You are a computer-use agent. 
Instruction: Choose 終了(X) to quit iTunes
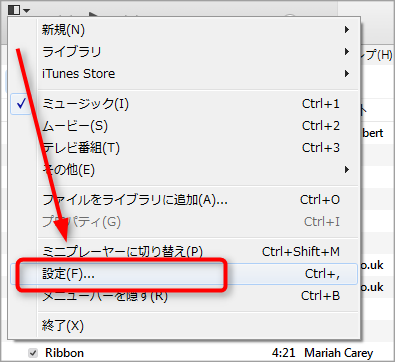click(x=184, y=326)
